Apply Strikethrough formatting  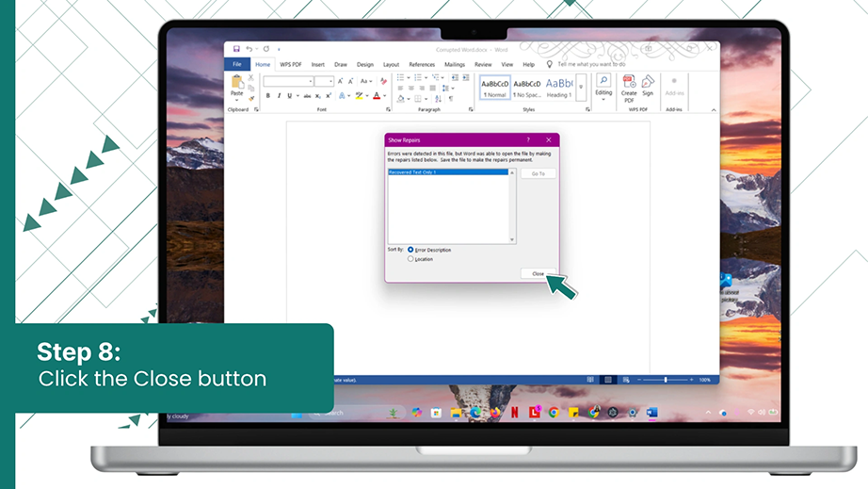coord(307,96)
